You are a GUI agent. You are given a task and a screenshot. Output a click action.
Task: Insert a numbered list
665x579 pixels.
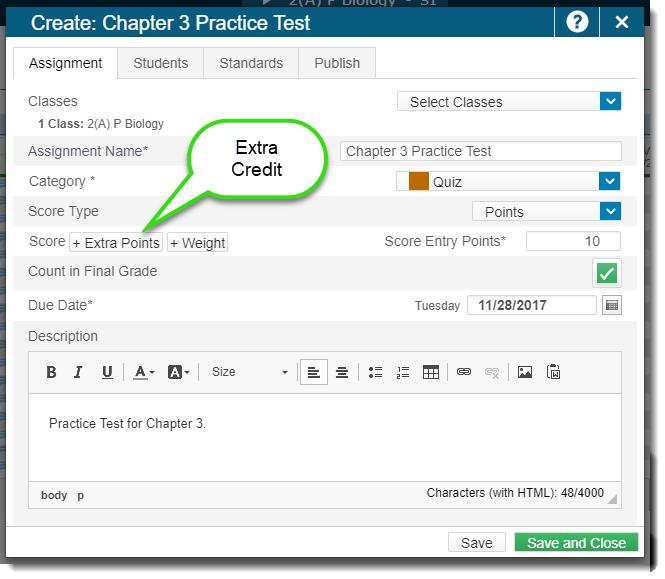[403, 372]
